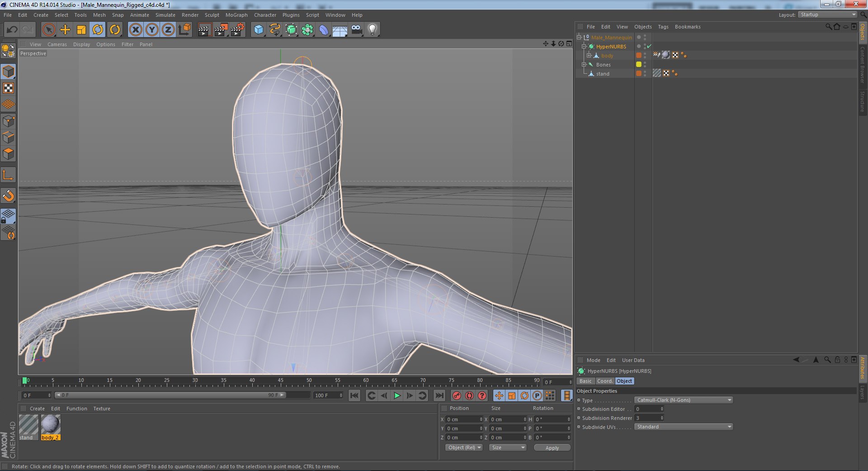Open the Subdivide UVs Standard dropdown
868x471 pixels.
click(684, 427)
